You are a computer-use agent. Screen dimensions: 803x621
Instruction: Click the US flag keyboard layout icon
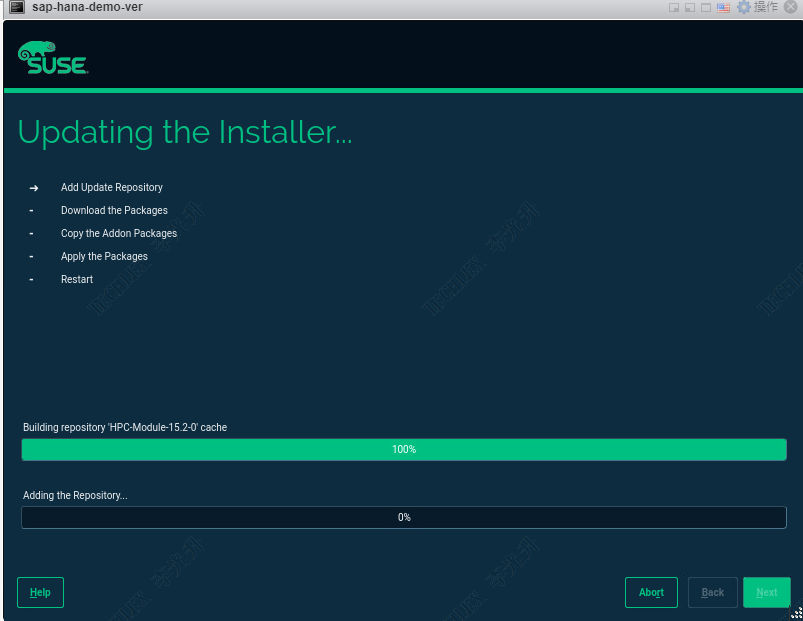tap(723, 8)
